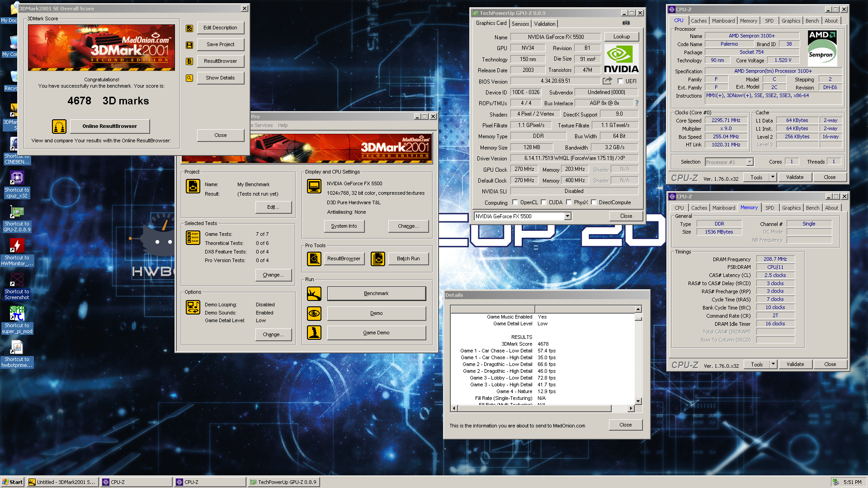Screen dimensions: 868x488
Task: Click the Lookup button in GPU-Z
Action: (622, 37)
